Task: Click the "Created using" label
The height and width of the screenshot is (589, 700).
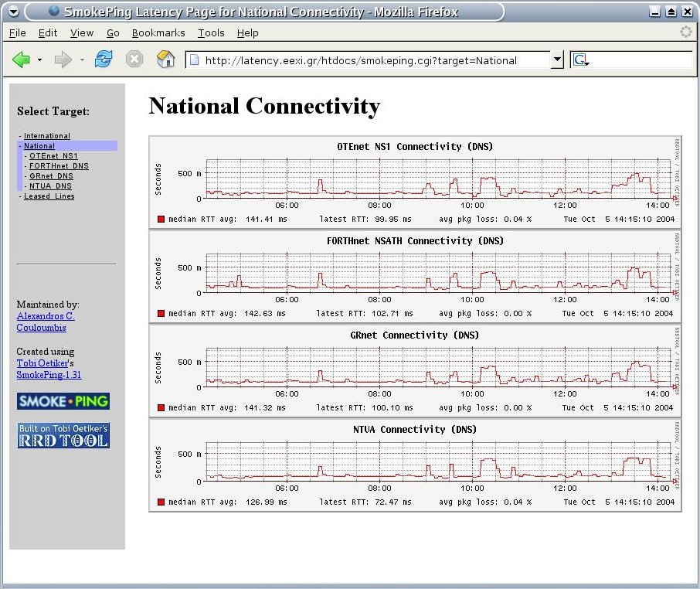Action: pos(46,352)
